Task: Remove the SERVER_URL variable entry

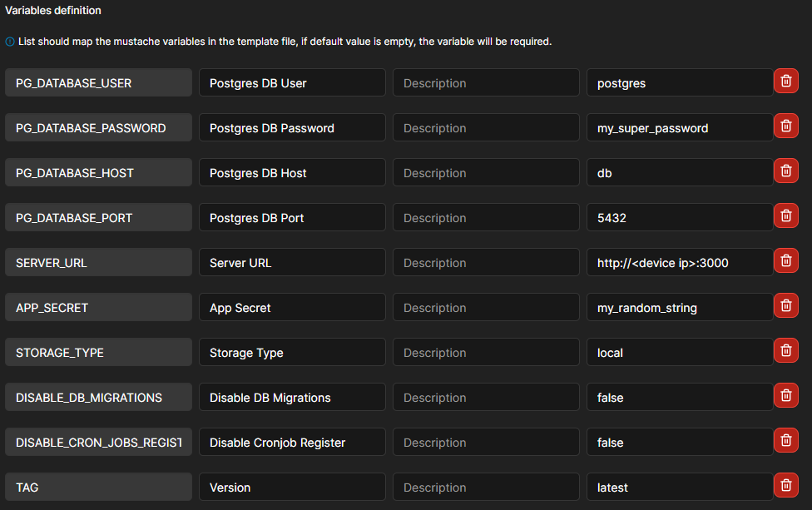Action: 785,261
